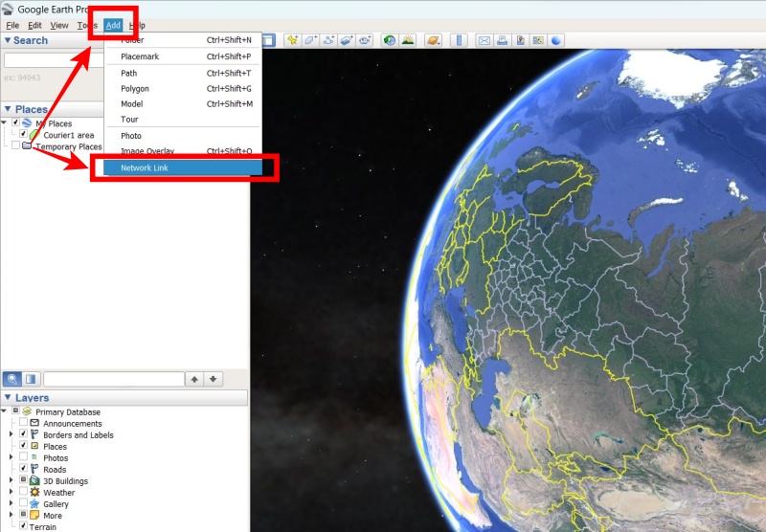Collapse the Layers panel header

(9, 398)
